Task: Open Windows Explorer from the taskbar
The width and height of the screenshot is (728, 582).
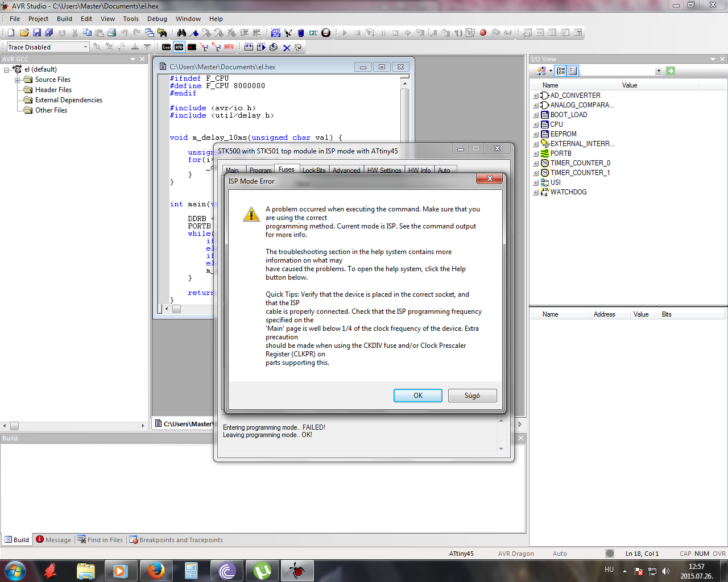Action: click(85, 571)
